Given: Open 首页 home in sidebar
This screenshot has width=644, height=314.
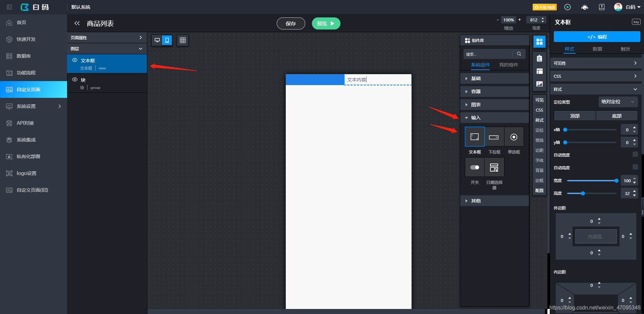Looking at the screenshot, I should [34, 22].
